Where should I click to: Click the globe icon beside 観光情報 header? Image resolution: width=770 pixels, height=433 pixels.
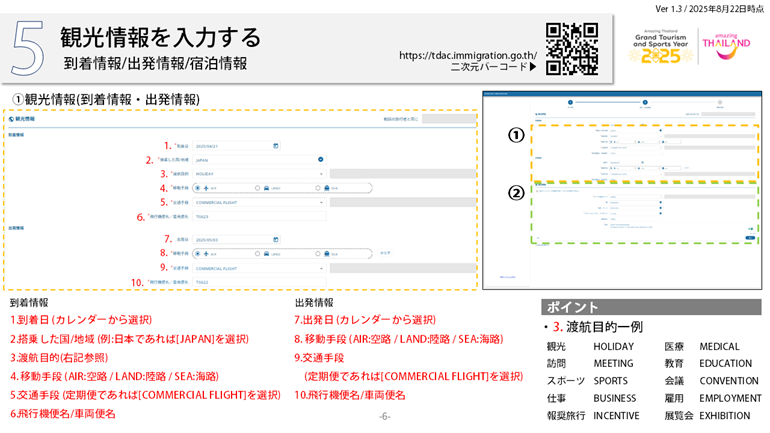pyautogui.click(x=11, y=119)
